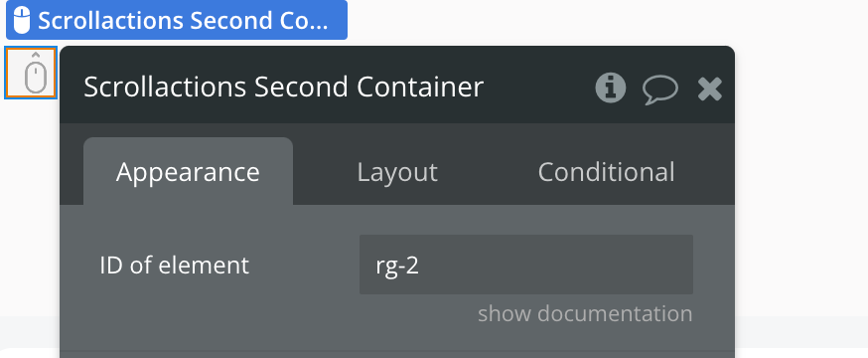Viewport: 868px width, 358px height.
Task: Click empty canvas area below mouse element
Action: coord(31,211)
